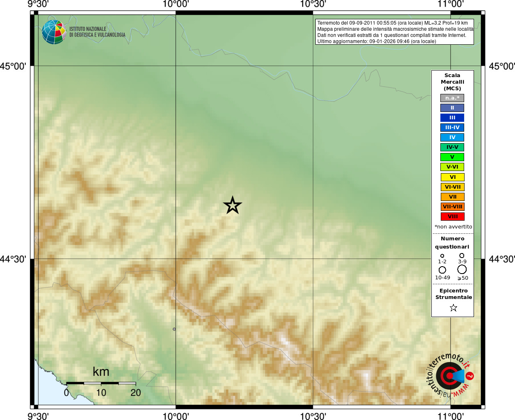Click the top 10°00' longitude label

175,4
